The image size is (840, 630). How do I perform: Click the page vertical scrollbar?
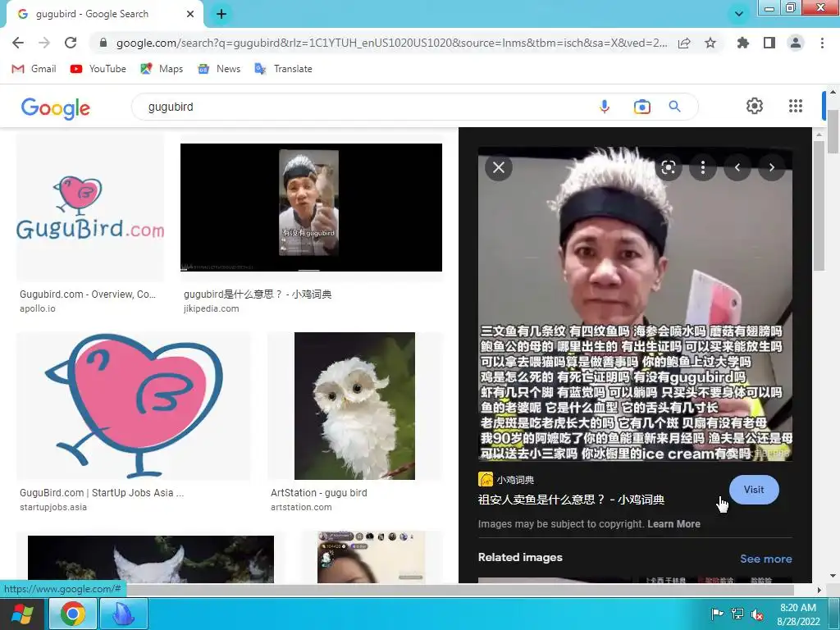coord(833,130)
